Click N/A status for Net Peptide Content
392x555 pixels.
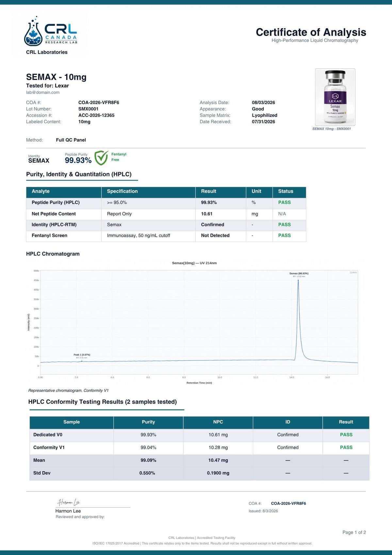[282, 214]
